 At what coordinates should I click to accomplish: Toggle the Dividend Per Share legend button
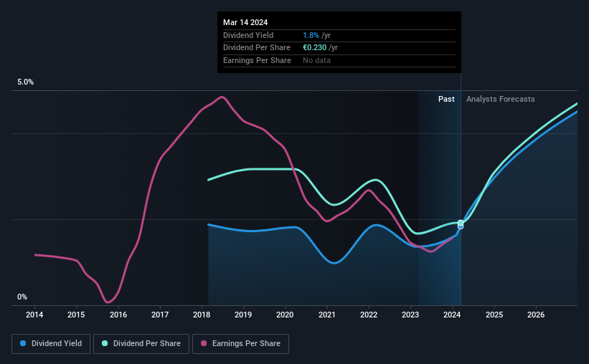tap(141, 344)
